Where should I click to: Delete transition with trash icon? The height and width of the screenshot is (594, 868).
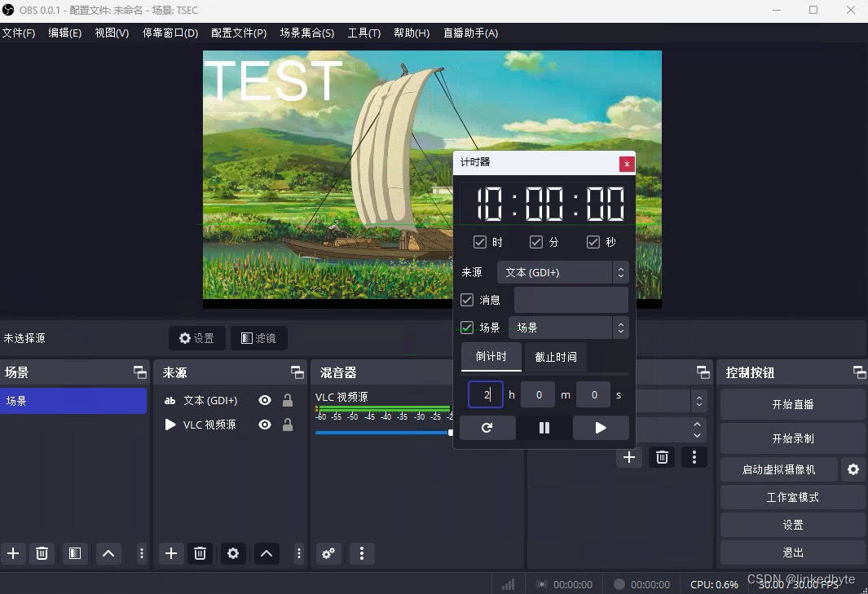pos(662,457)
